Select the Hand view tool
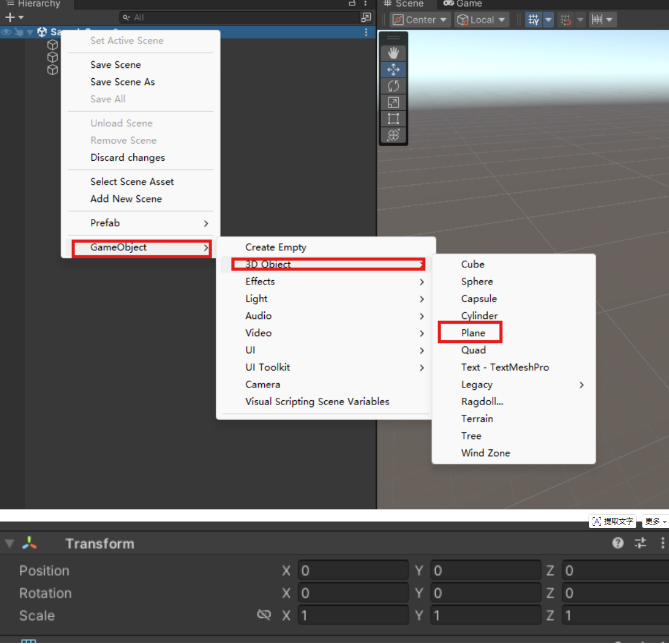This screenshot has height=644, width=669. 393,53
